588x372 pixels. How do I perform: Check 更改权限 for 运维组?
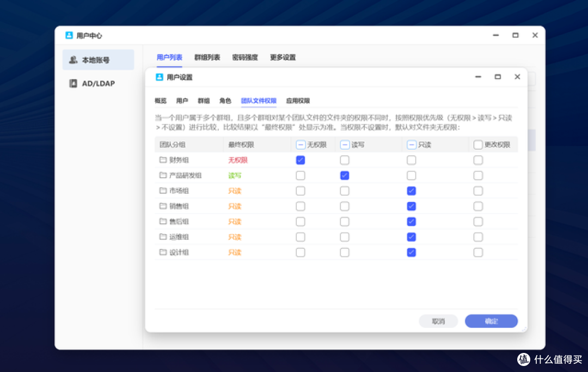click(478, 237)
